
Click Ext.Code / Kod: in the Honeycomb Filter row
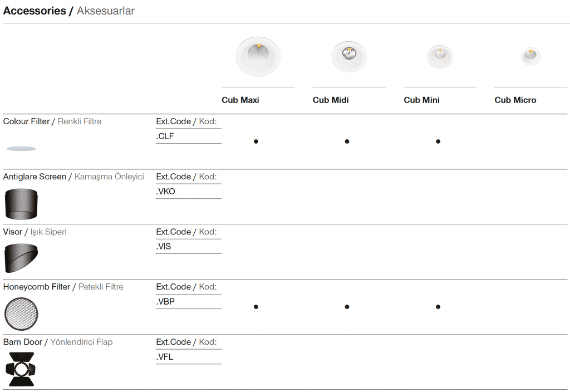pyautogui.click(x=186, y=287)
